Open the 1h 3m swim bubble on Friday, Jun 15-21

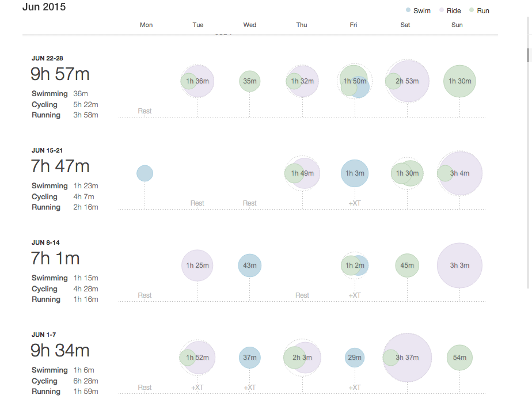[x=355, y=173]
